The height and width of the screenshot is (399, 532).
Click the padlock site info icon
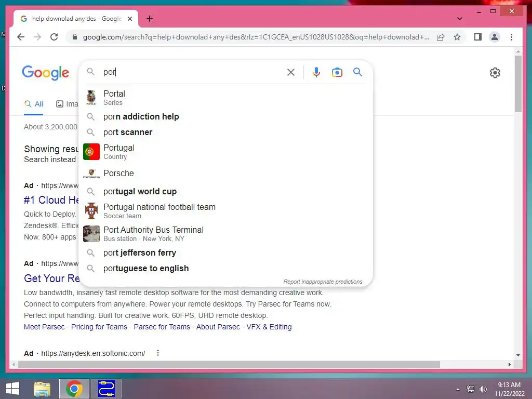click(75, 37)
